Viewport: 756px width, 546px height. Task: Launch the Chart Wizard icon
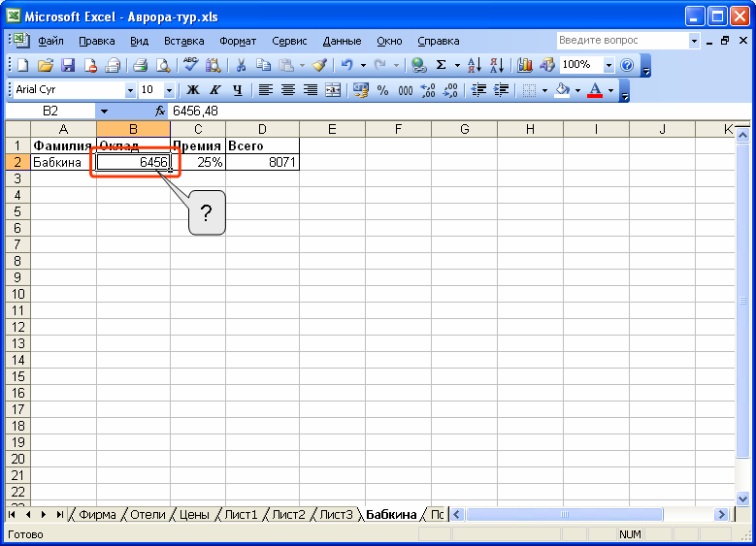pos(525,65)
